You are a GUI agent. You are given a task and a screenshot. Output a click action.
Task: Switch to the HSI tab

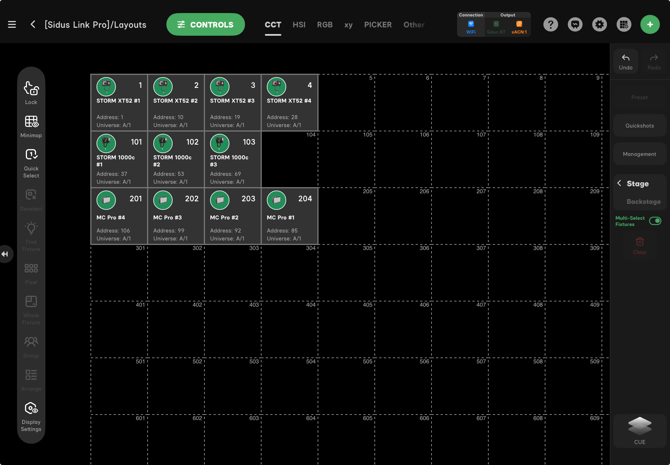pyautogui.click(x=299, y=25)
